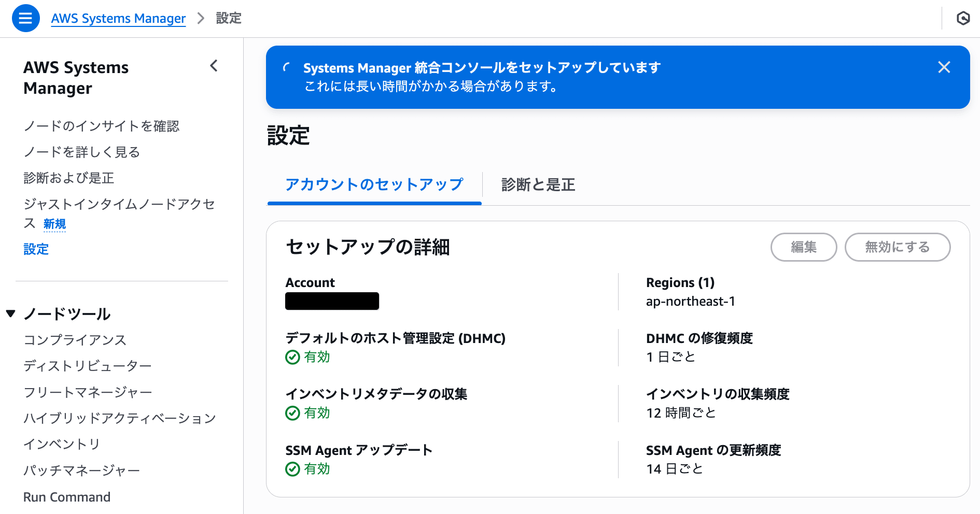Click the ap-northeast-1 region value

[x=691, y=302]
